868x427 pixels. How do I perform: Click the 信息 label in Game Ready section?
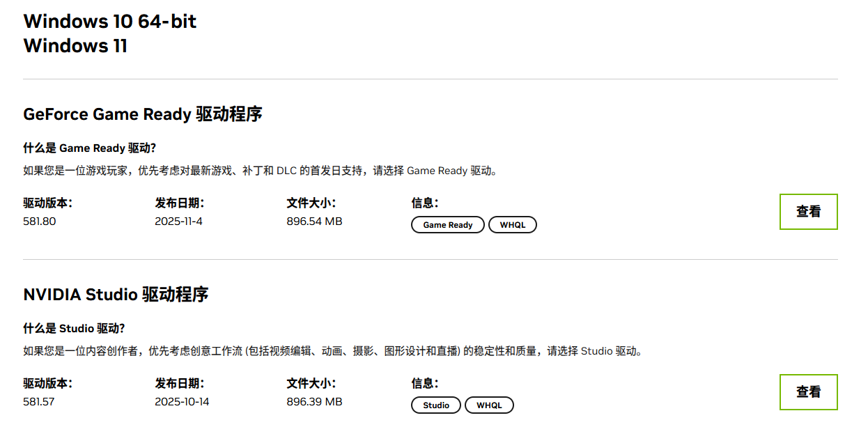422,202
